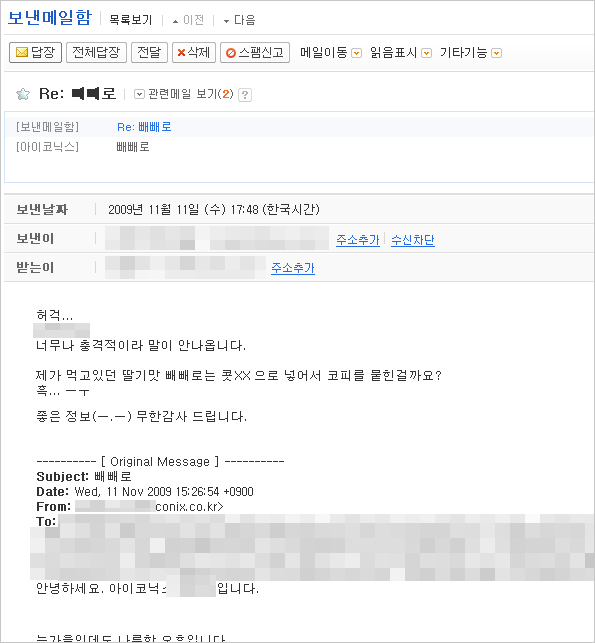Click the 답장 reply button

[x=35, y=52]
